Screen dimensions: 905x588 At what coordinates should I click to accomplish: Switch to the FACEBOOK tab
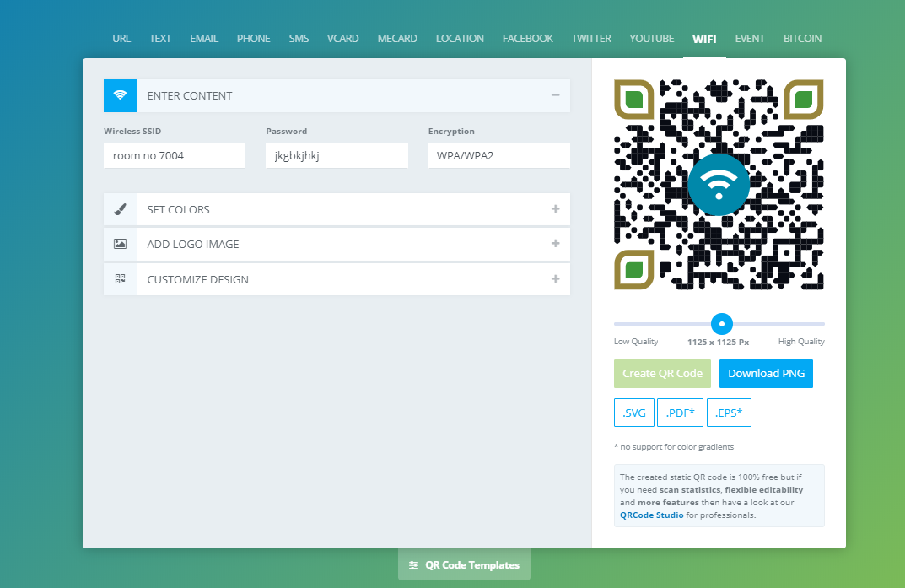[527, 39]
